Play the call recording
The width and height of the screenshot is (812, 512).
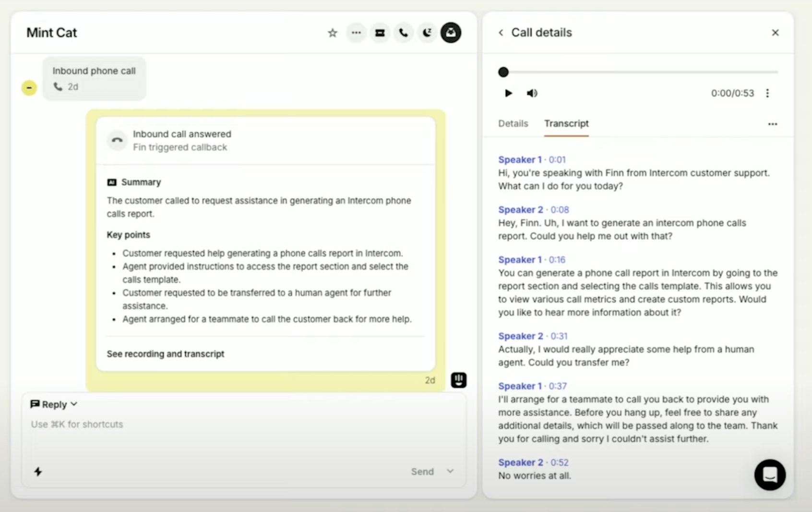click(x=508, y=93)
